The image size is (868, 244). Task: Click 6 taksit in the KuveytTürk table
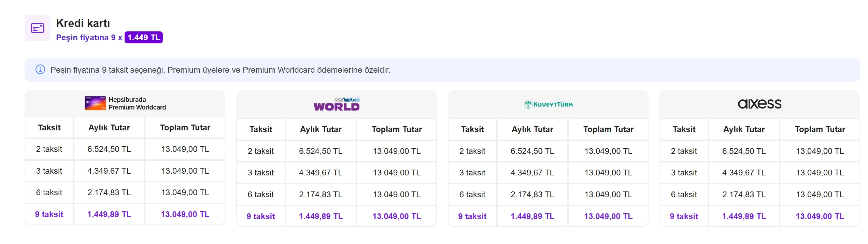point(472,195)
